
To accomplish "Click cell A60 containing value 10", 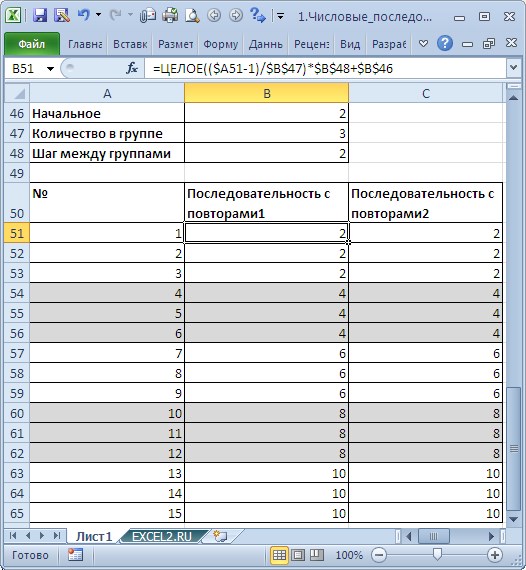I will [107, 413].
